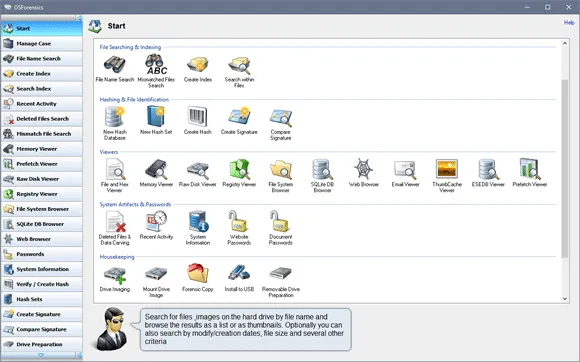Click scroll-down arrow of main panel scrollbar
Viewport: 580px width, 362px height.
point(564,299)
